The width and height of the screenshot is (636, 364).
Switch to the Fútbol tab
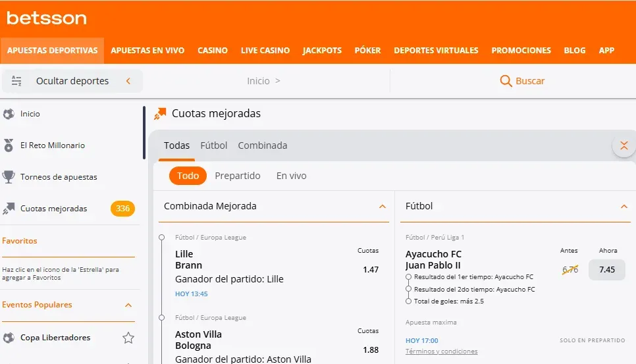[x=214, y=145]
